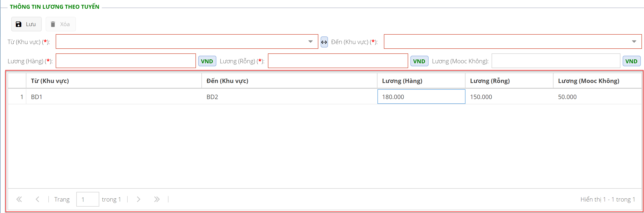Click the Lương (Mooc Không) input field
The height and width of the screenshot is (213, 644).
(556, 61)
